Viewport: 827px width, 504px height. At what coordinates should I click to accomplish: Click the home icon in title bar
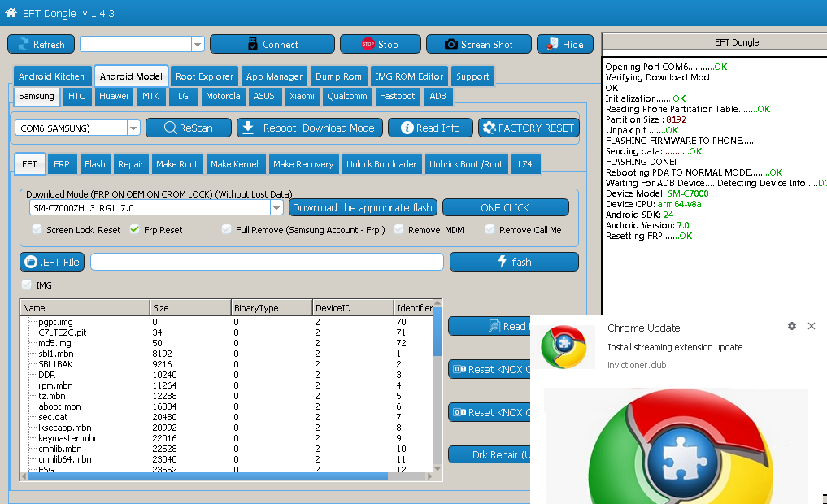point(11,13)
